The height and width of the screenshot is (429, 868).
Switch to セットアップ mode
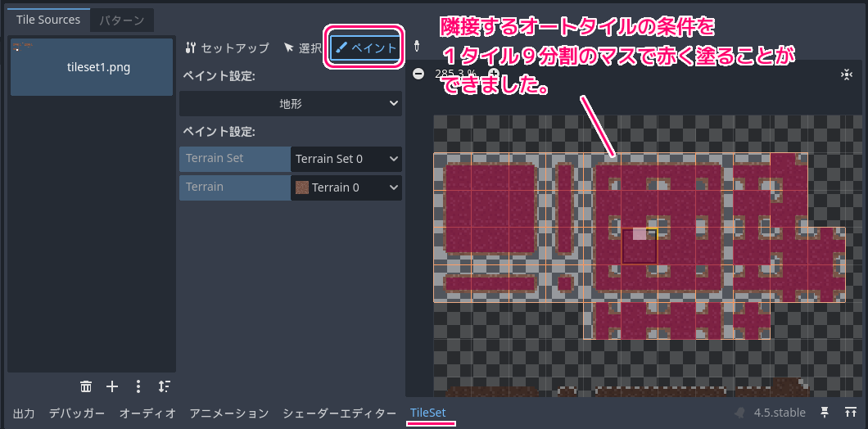(x=228, y=47)
